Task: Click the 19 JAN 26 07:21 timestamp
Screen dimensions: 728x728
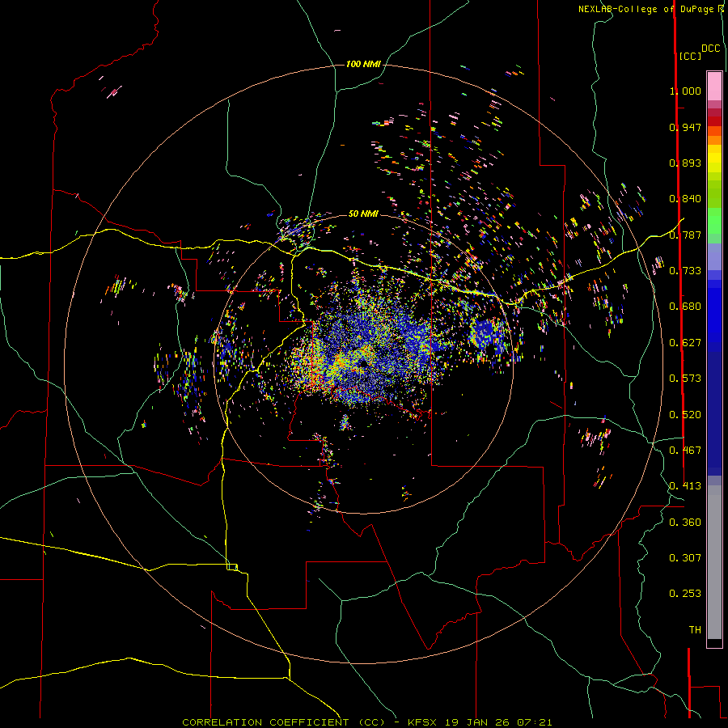Action: [498, 722]
